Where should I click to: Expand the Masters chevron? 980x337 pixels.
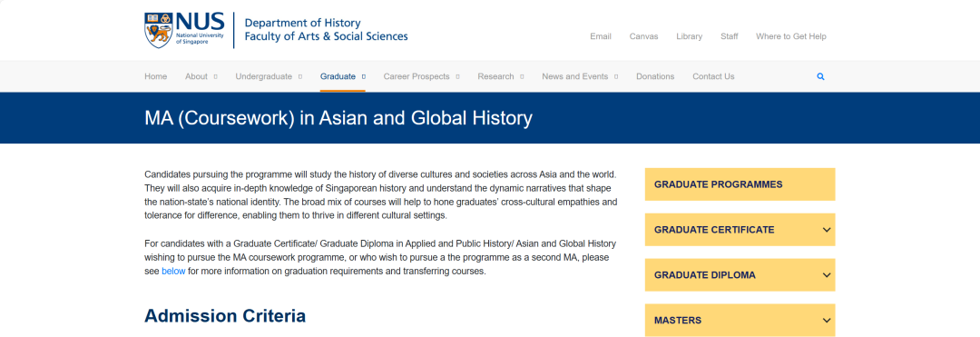(x=827, y=321)
